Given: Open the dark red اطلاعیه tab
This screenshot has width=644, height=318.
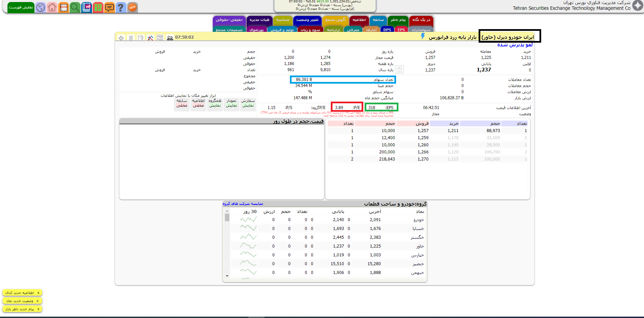Looking at the screenshot, I should pos(359,20).
